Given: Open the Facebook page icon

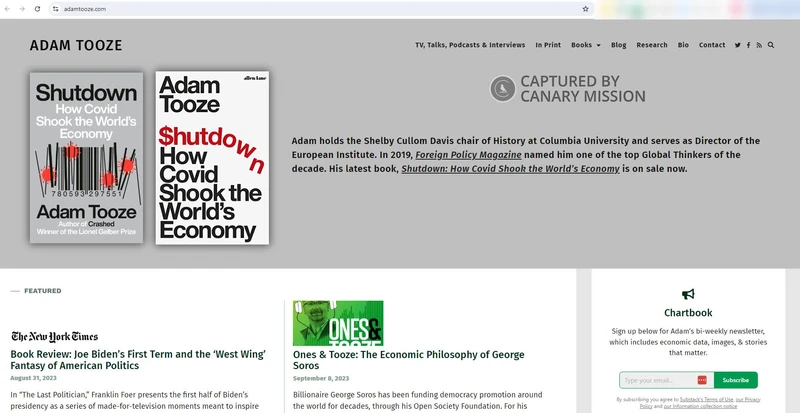Looking at the screenshot, I should point(749,45).
